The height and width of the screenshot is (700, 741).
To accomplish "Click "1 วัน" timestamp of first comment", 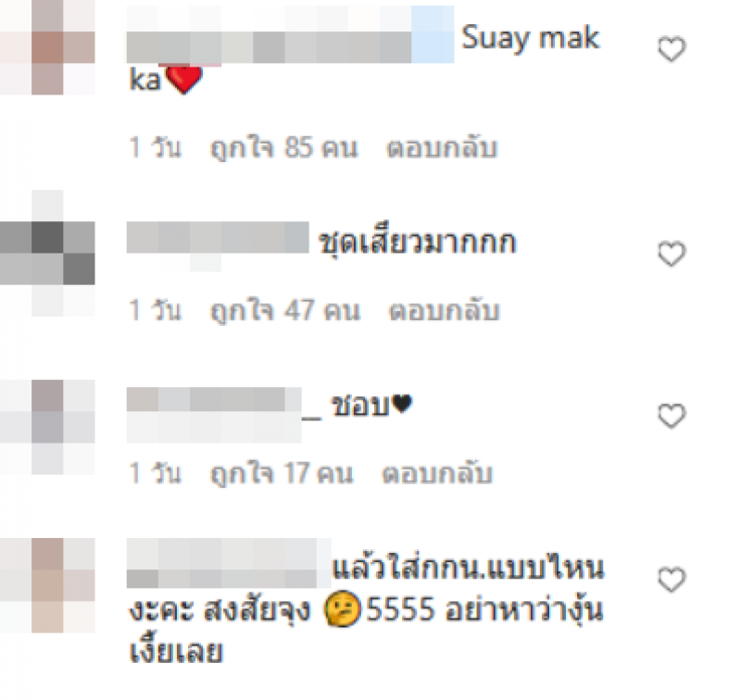I will [155, 147].
